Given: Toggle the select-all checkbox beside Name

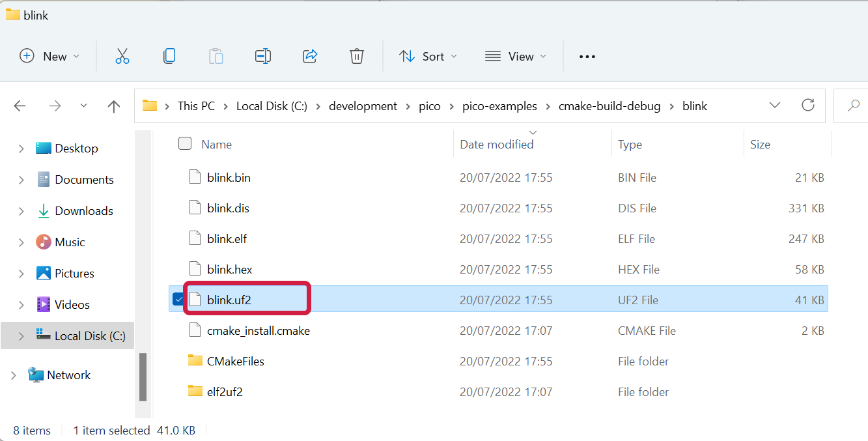Looking at the screenshot, I should (x=185, y=143).
